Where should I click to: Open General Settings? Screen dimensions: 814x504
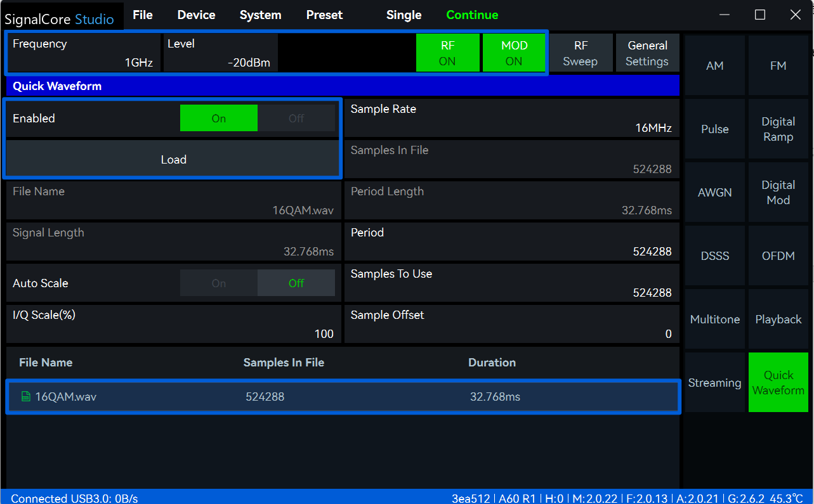[647, 53]
